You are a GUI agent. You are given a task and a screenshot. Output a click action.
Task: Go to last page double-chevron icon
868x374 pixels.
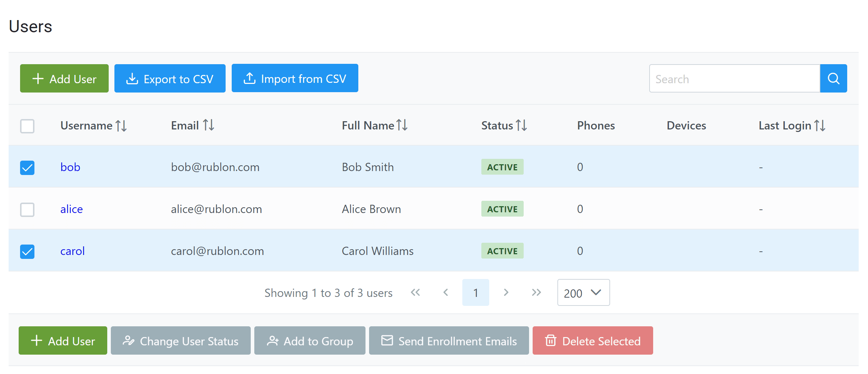[536, 293]
